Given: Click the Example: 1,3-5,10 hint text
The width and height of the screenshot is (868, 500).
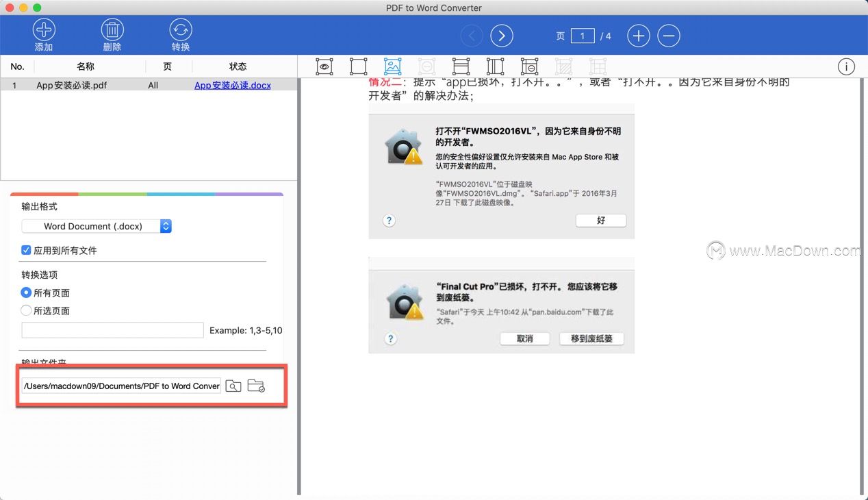Looking at the screenshot, I should (246, 330).
